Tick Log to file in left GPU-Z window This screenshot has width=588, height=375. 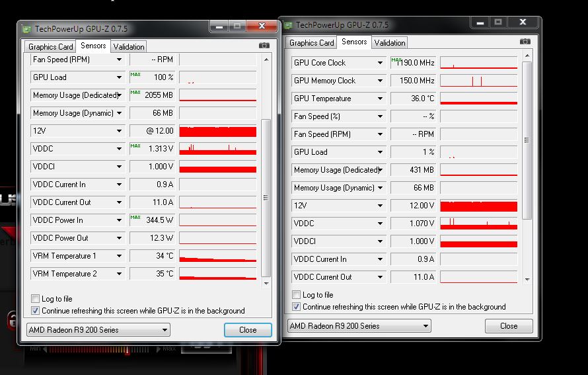click(x=35, y=299)
